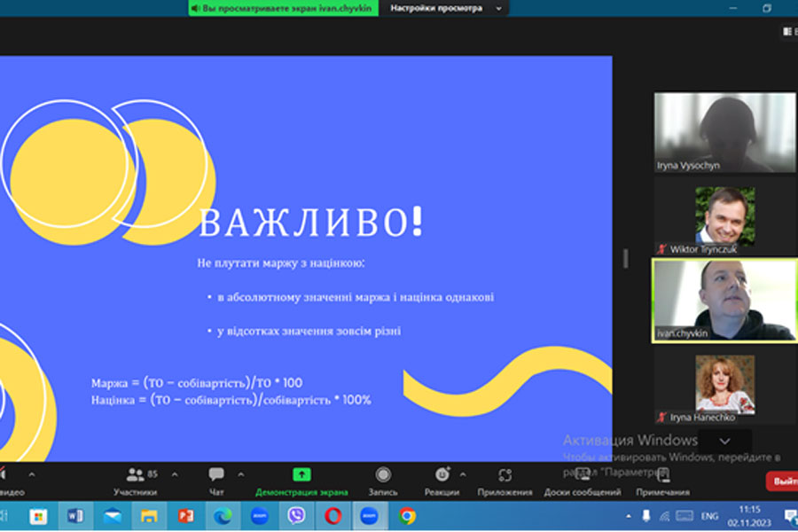Open Google Chrome from taskbar
The width and height of the screenshot is (798, 532).
point(407,516)
